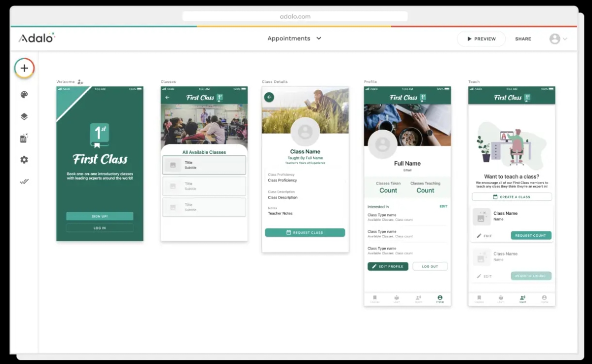Select the Profile tab in Profile screen
Viewport: 592px width, 364px height.
tap(440, 299)
